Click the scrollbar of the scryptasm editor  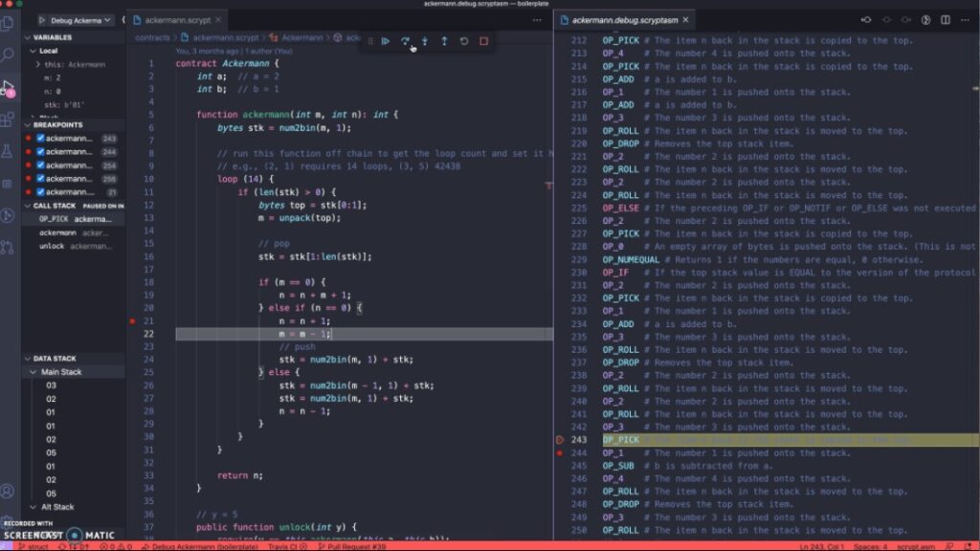(974, 287)
